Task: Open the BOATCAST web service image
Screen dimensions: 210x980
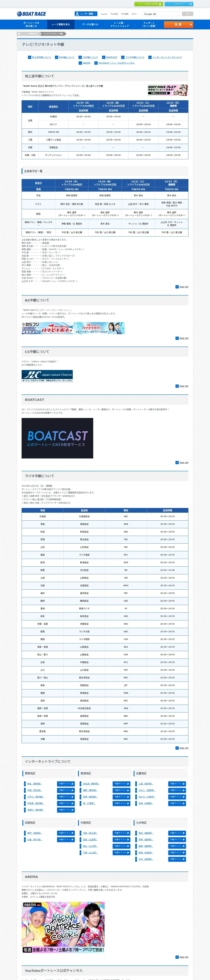Action: (57, 438)
